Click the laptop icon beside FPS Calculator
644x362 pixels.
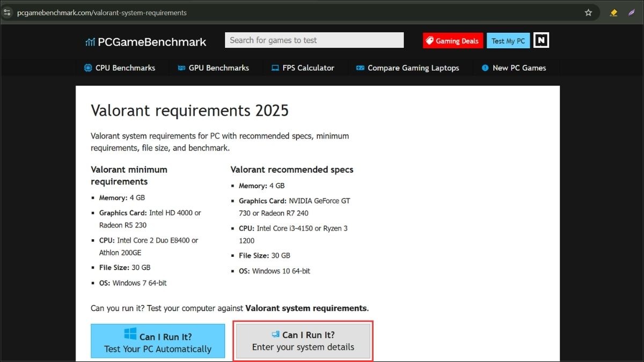275,68
